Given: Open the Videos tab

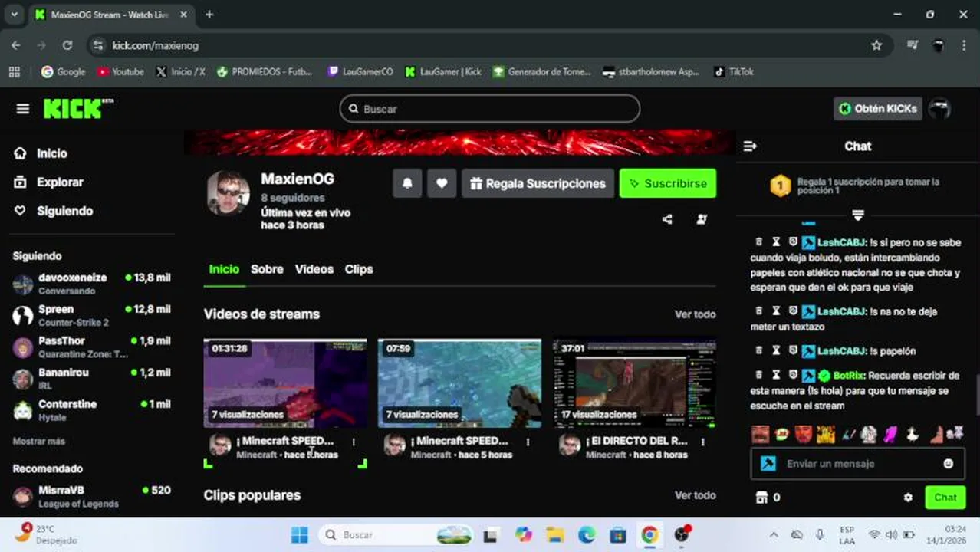Looking at the screenshot, I should tap(314, 269).
